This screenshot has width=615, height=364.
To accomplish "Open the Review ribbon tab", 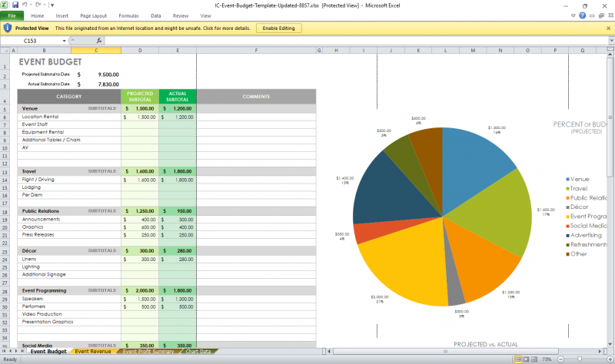I will (x=181, y=15).
